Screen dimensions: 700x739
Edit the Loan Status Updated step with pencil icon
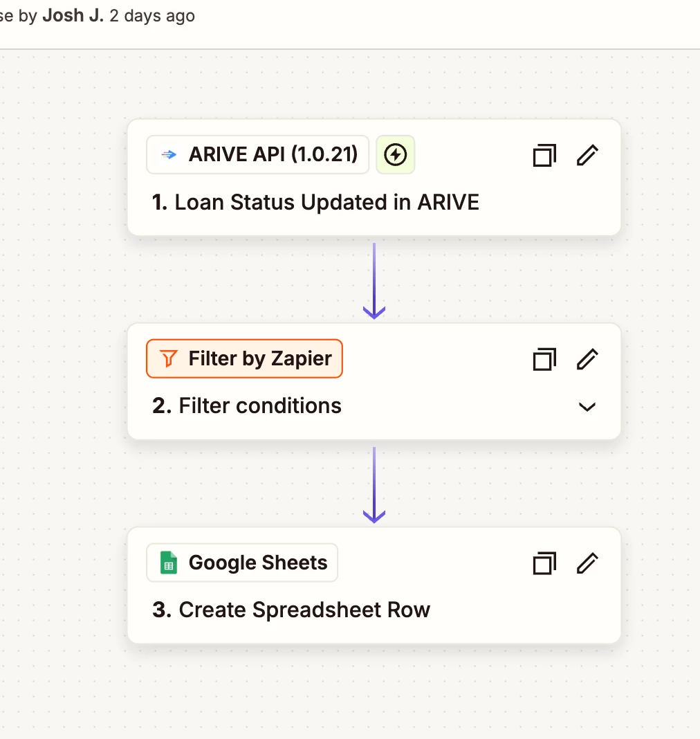pos(587,155)
